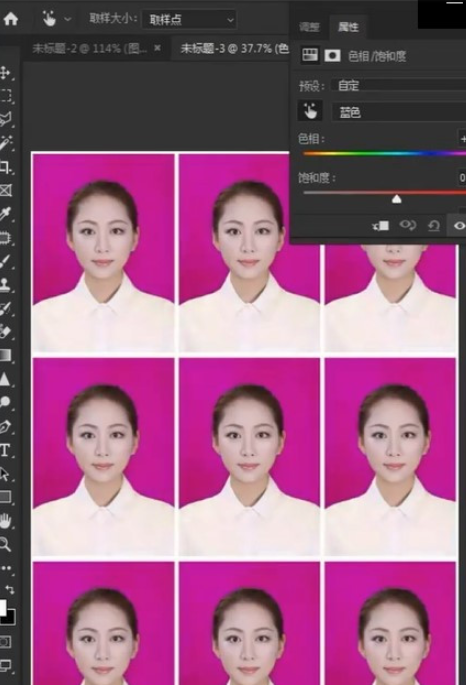Switch to the 未标题-3 @ 37.7% document tab
This screenshot has height=685, width=466.
(x=235, y=48)
